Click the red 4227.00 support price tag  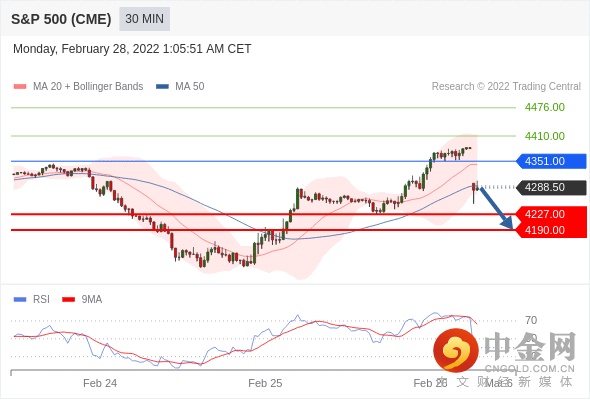pyautogui.click(x=551, y=214)
